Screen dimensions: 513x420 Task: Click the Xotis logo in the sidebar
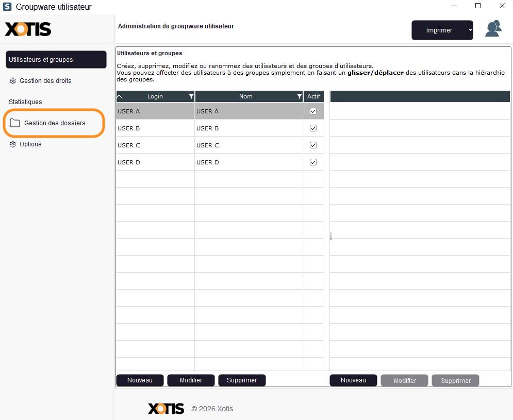28,29
